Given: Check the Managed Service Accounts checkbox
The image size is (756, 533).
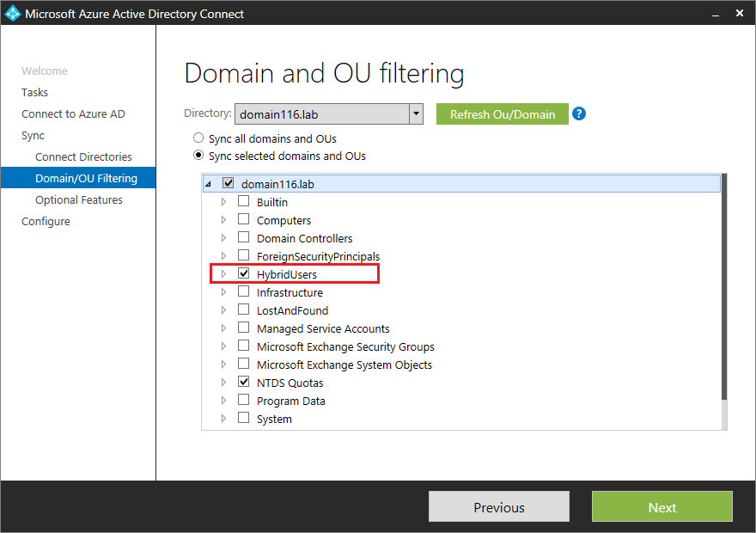Looking at the screenshot, I should click(243, 328).
